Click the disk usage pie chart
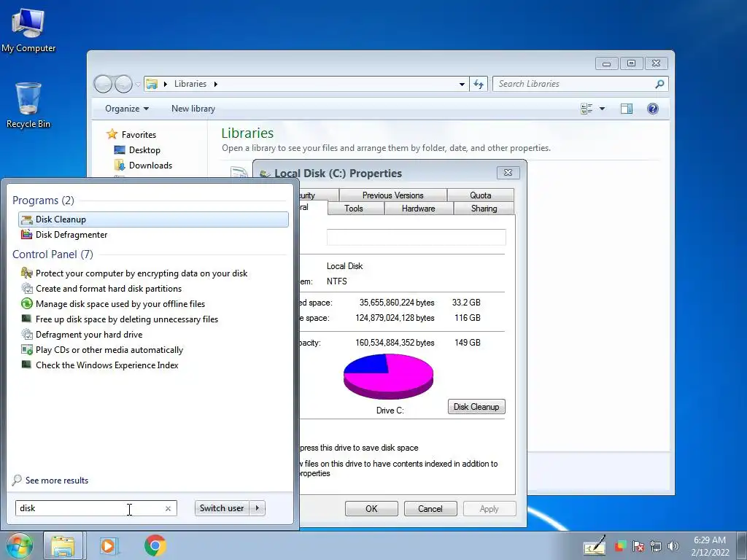Screen dimensions: 747x560 tap(388, 376)
